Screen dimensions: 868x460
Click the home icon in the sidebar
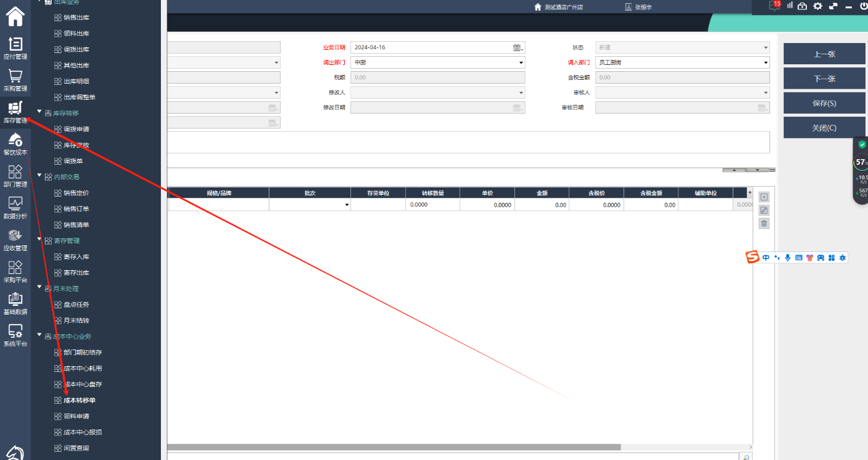point(15,16)
